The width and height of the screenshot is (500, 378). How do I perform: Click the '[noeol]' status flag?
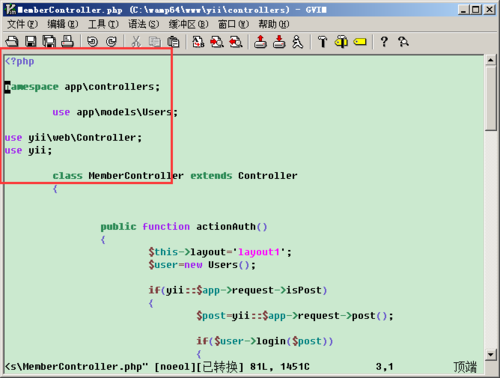[175, 367]
